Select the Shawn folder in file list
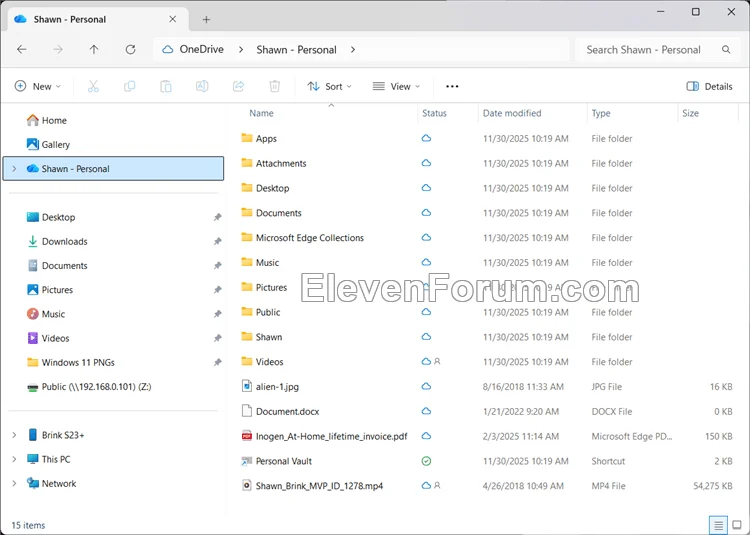750x535 pixels. coord(269,337)
